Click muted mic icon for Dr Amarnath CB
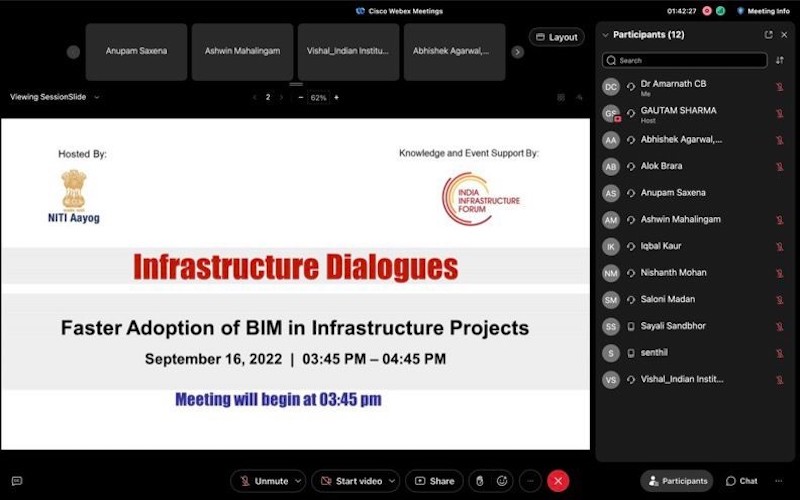The image size is (800, 500). [780, 87]
